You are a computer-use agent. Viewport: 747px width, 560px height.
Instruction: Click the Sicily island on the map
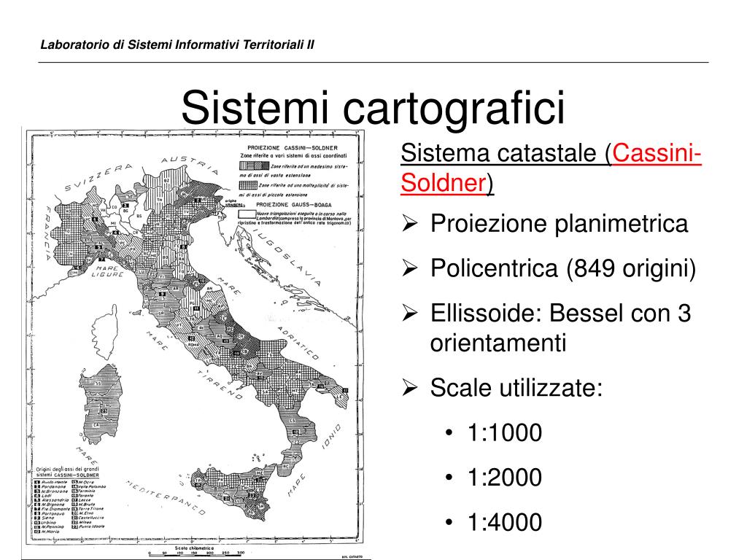232,493
